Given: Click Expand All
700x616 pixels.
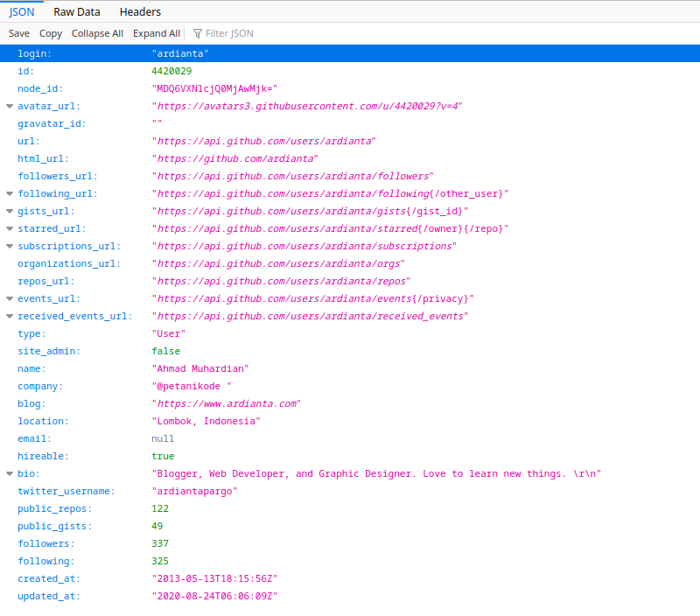Looking at the screenshot, I should pos(156,33).
